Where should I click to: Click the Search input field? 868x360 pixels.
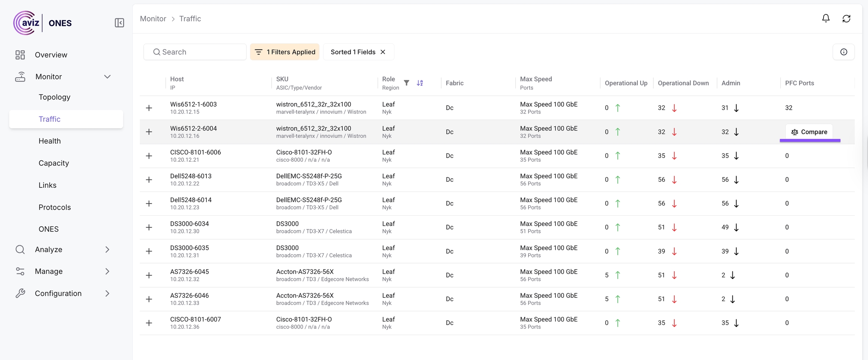pyautogui.click(x=200, y=52)
